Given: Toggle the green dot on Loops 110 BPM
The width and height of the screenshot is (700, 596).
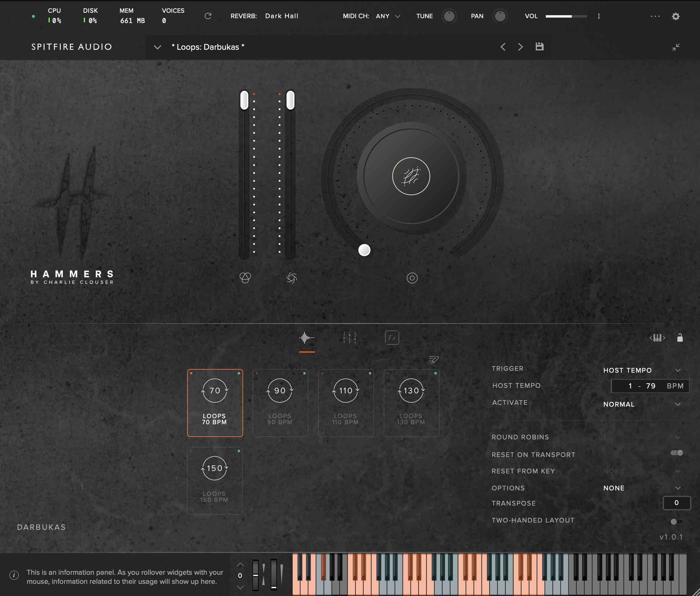Looking at the screenshot, I should [370, 373].
